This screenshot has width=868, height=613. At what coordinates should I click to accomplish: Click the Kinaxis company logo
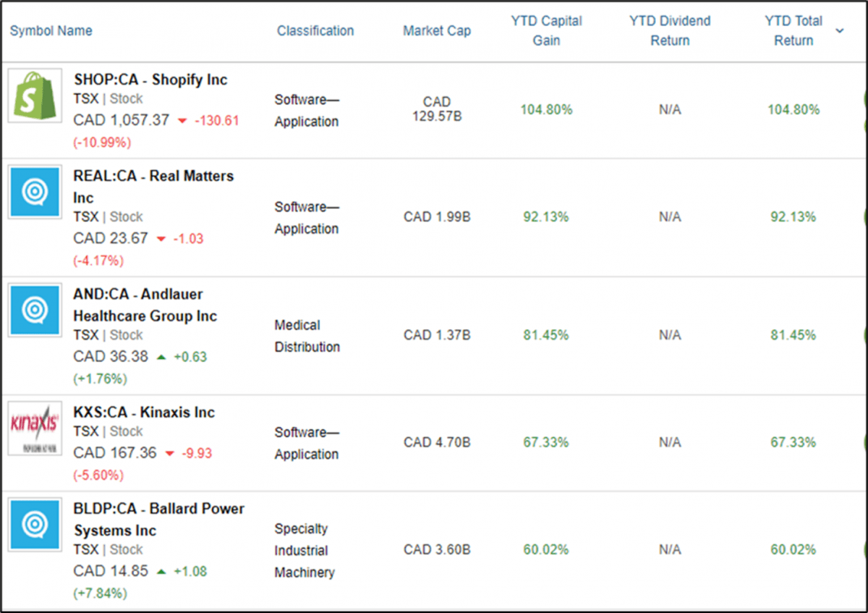[x=35, y=428]
